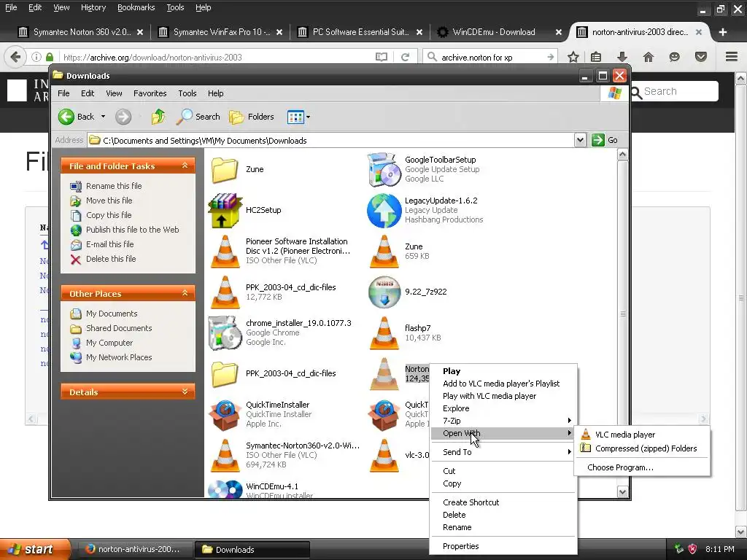Open Search in the Explorer toolbar
The height and width of the screenshot is (560, 747).
198,117
